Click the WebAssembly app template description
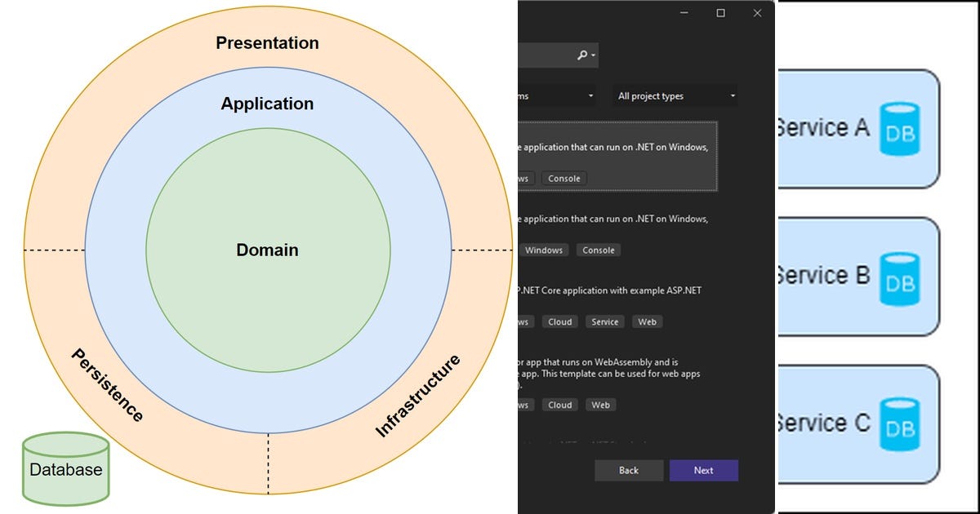980x514 pixels. click(608, 374)
